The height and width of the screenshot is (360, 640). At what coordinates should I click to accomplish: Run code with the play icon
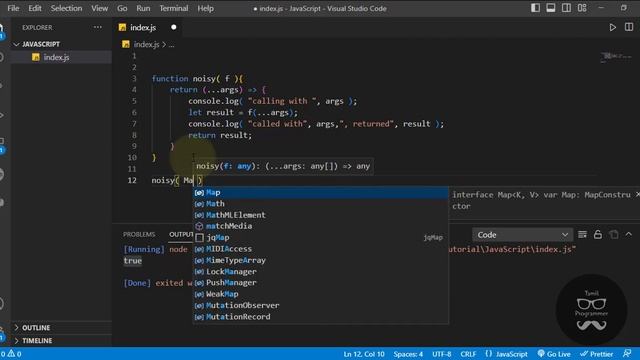click(x=612, y=27)
